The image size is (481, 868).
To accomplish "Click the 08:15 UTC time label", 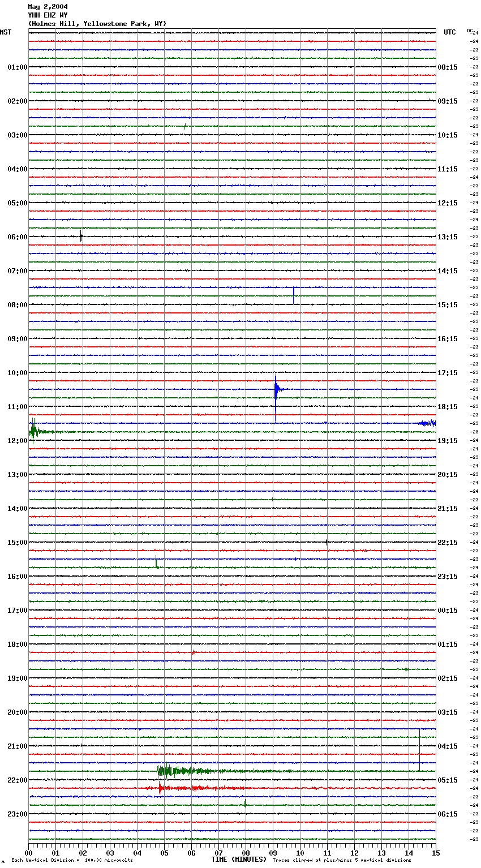I will click(448, 67).
